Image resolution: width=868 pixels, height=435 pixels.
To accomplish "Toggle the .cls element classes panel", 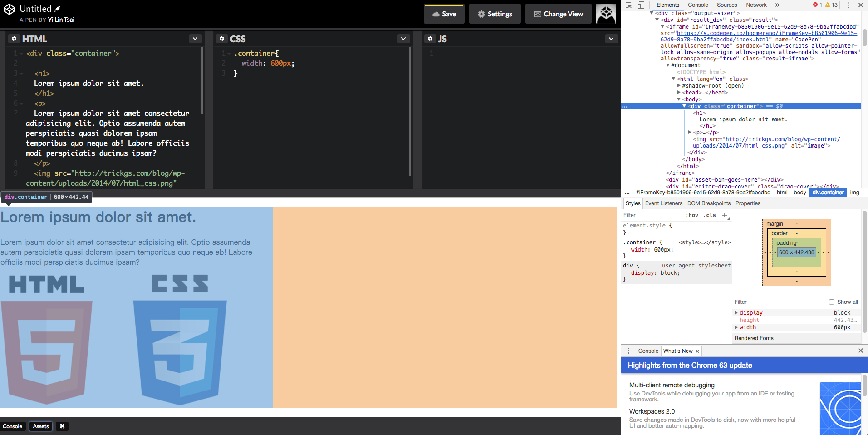I will (x=710, y=215).
